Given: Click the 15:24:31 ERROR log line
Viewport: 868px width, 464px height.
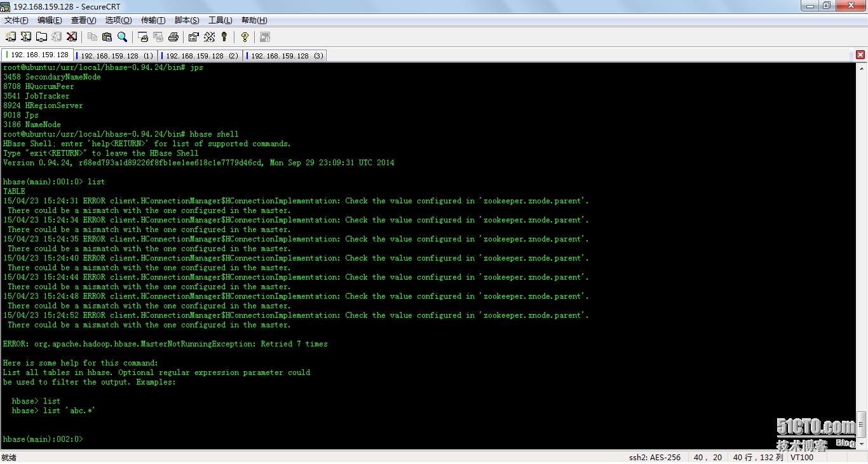Looking at the screenshot, I should pos(296,201).
